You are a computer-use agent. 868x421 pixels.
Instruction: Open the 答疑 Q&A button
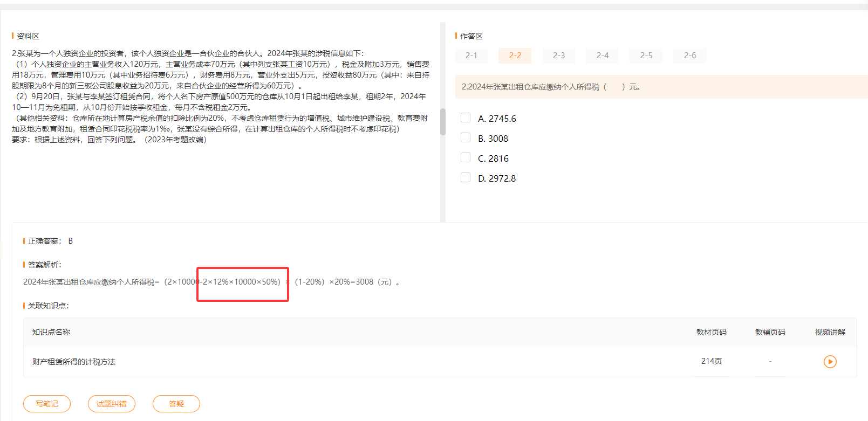(176, 404)
